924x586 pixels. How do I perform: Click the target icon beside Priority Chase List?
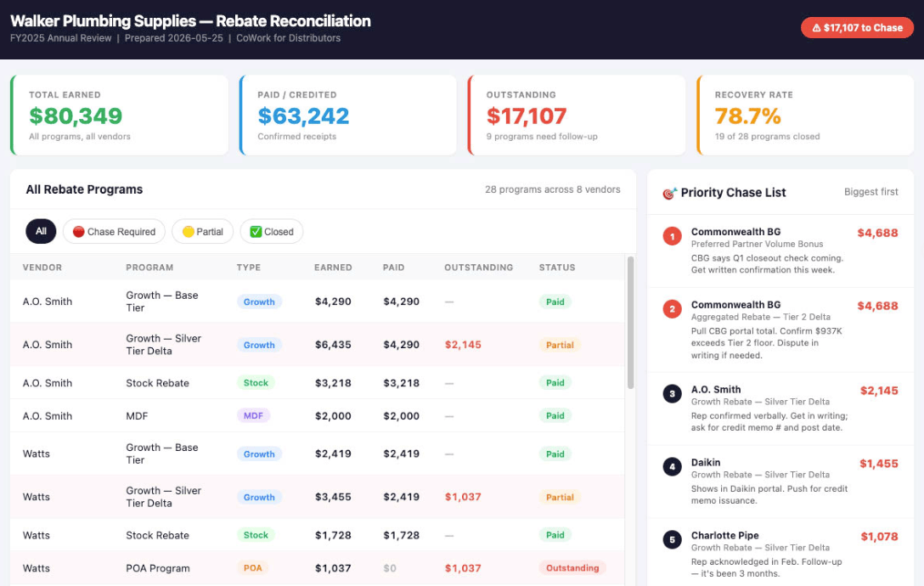click(669, 193)
